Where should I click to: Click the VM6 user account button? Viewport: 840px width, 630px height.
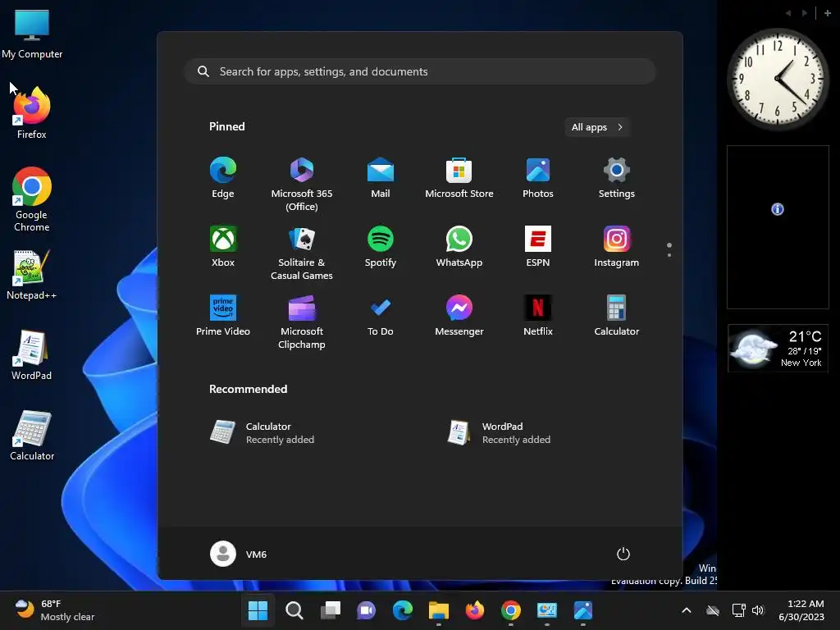click(x=239, y=554)
